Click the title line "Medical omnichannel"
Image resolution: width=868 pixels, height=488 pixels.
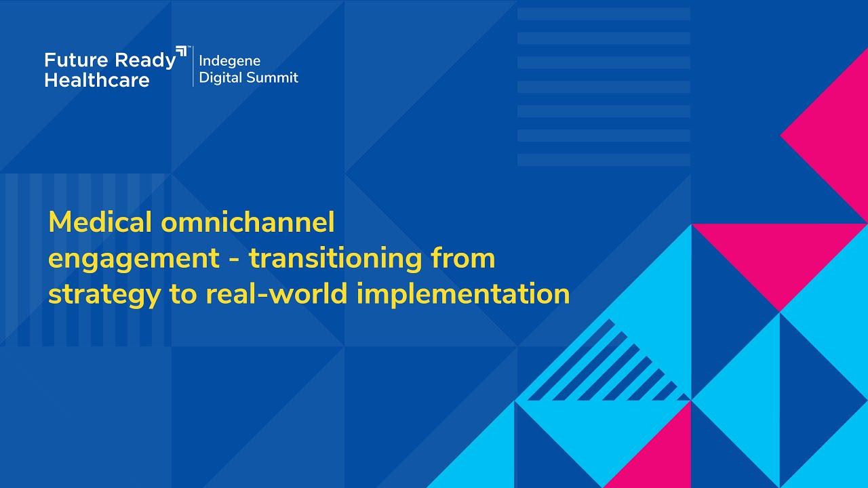click(x=192, y=222)
